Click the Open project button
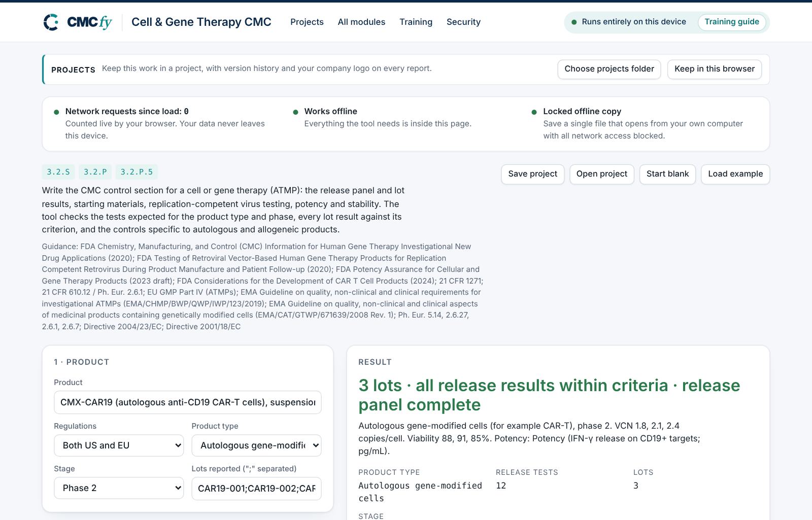The image size is (812, 520). [602, 174]
